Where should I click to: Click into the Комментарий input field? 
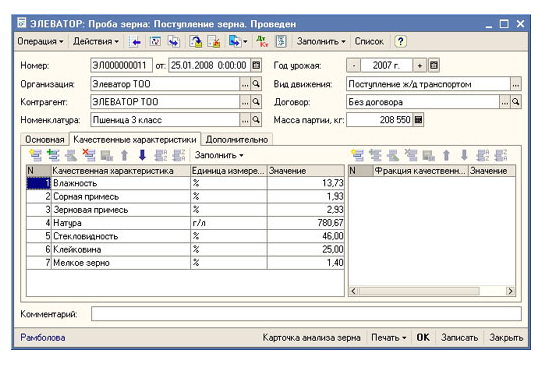(306, 314)
